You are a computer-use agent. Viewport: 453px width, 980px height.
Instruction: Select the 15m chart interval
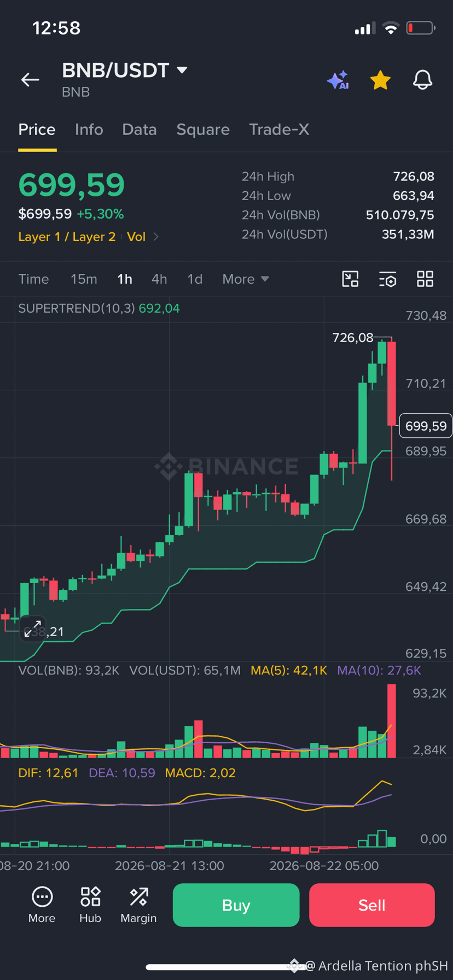click(x=84, y=279)
